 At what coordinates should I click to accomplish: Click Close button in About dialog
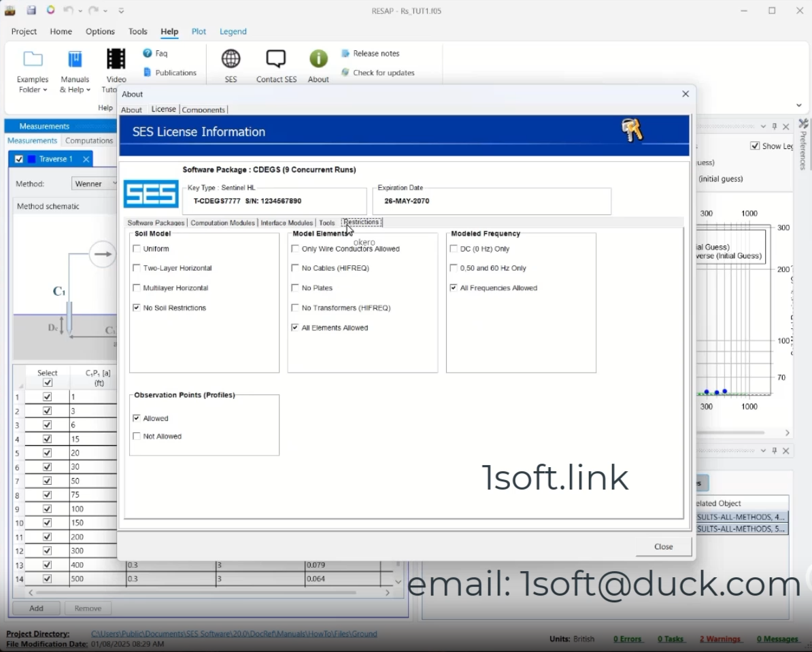pos(663,547)
